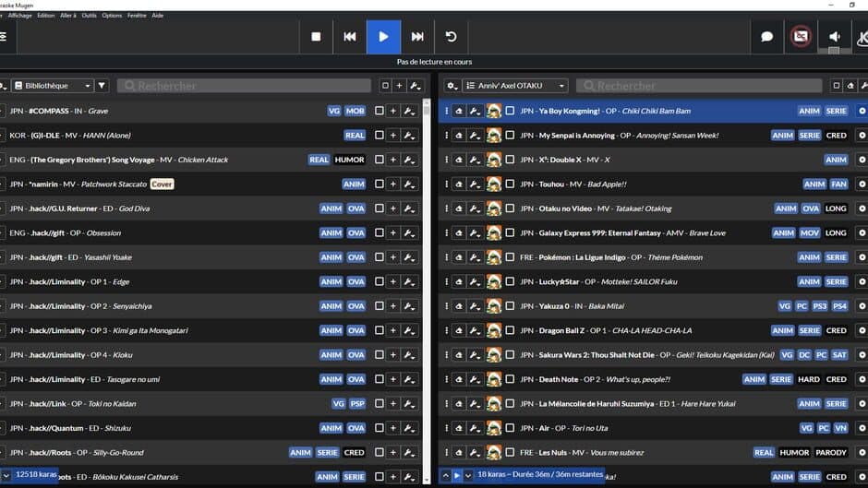
Task: Open the Bibliothèque playlist dropdown
Action: tap(53, 86)
